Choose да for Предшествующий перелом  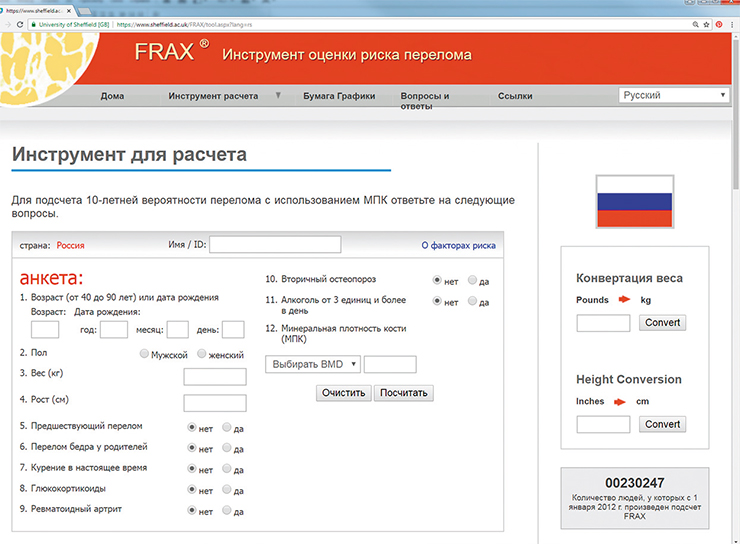[227, 427]
